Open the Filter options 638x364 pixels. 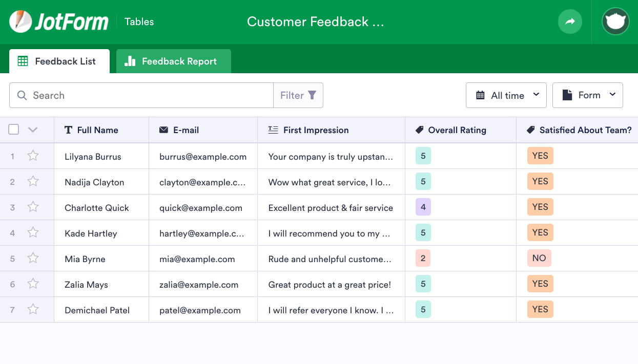click(298, 95)
